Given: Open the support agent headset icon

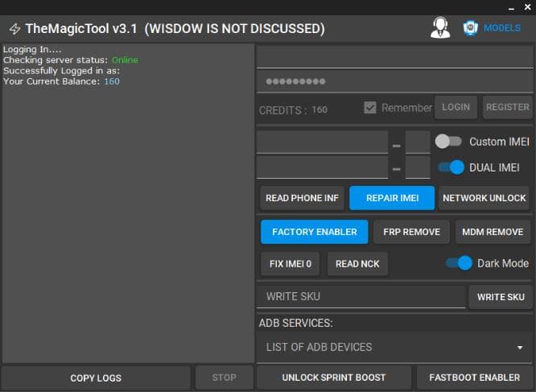Looking at the screenshot, I should coord(440,27).
